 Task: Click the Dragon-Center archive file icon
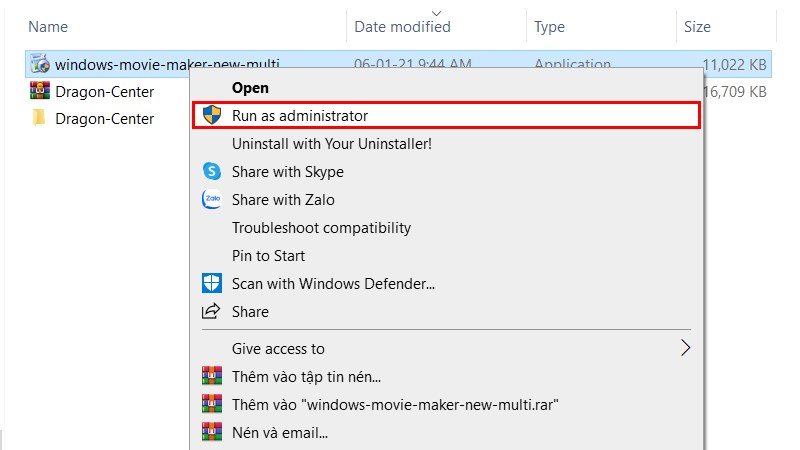coord(40,92)
